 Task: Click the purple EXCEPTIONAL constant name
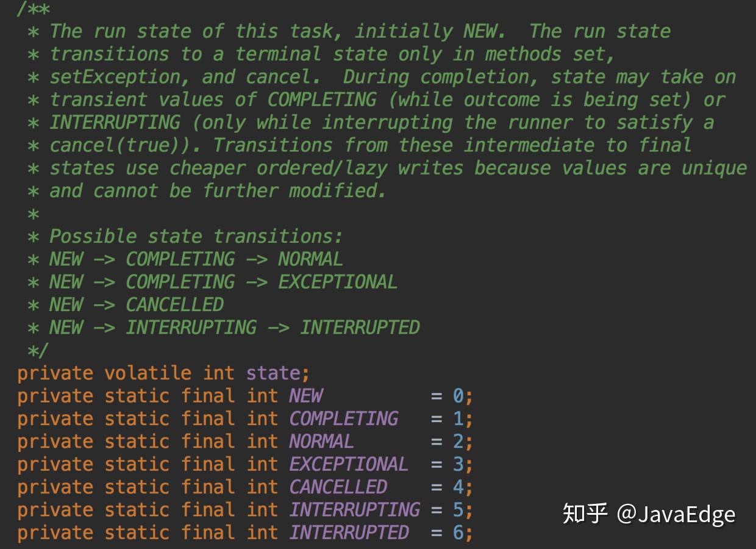pyautogui.click(x=349, y=464)
